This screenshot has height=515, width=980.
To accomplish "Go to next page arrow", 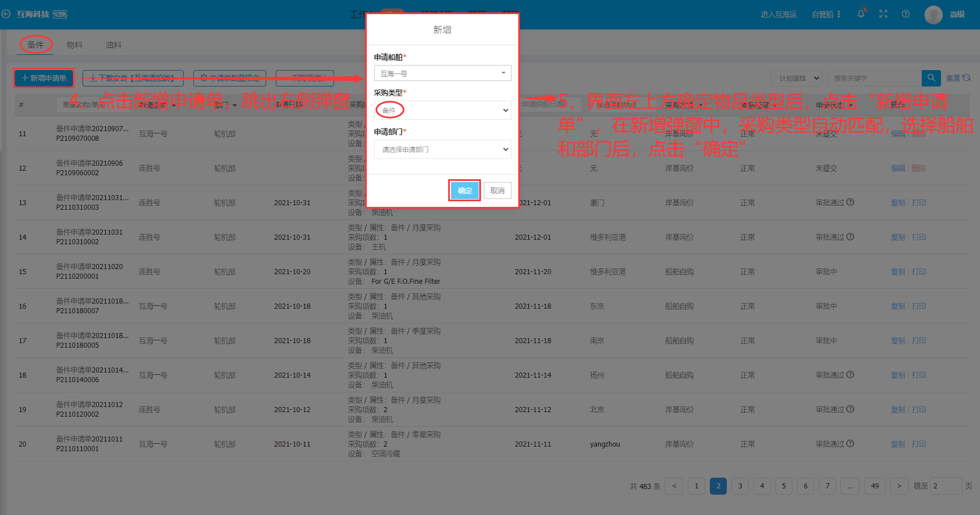I will [x=899, y=486].
